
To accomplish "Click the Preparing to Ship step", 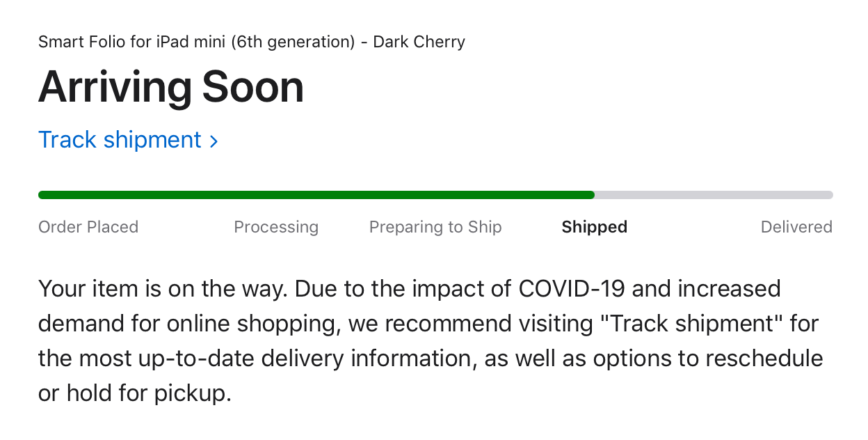I will point(435,227).
